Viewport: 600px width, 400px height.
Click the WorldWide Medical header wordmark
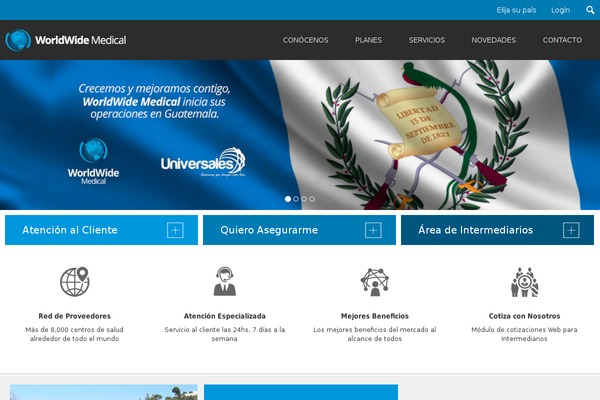[x=81, y=40]
